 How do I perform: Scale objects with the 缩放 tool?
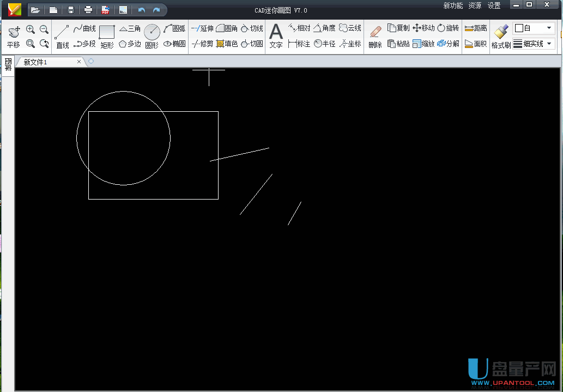pos(423,44)
